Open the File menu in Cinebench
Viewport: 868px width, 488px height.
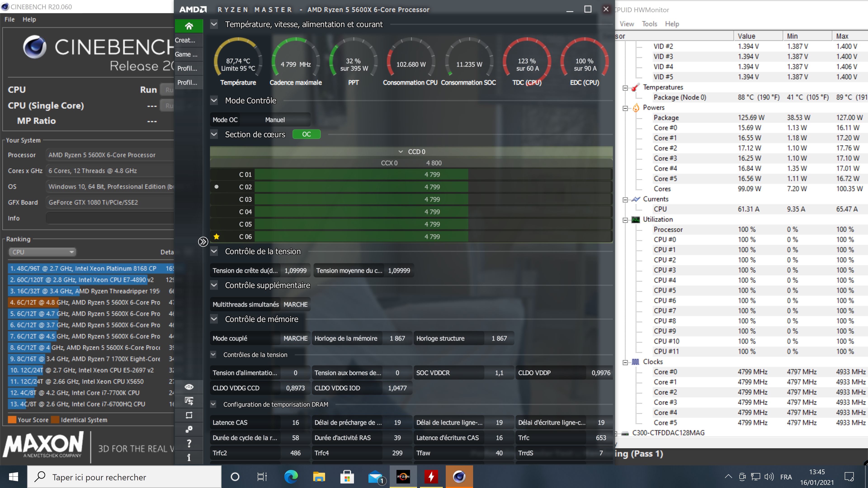pyautogui.click(x=9, y=19)
